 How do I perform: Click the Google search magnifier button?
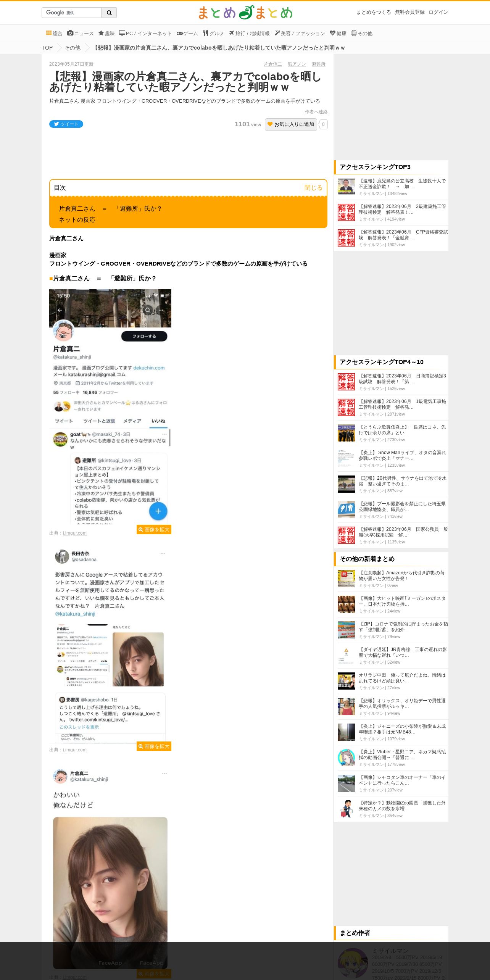click(x=109, y=13)
